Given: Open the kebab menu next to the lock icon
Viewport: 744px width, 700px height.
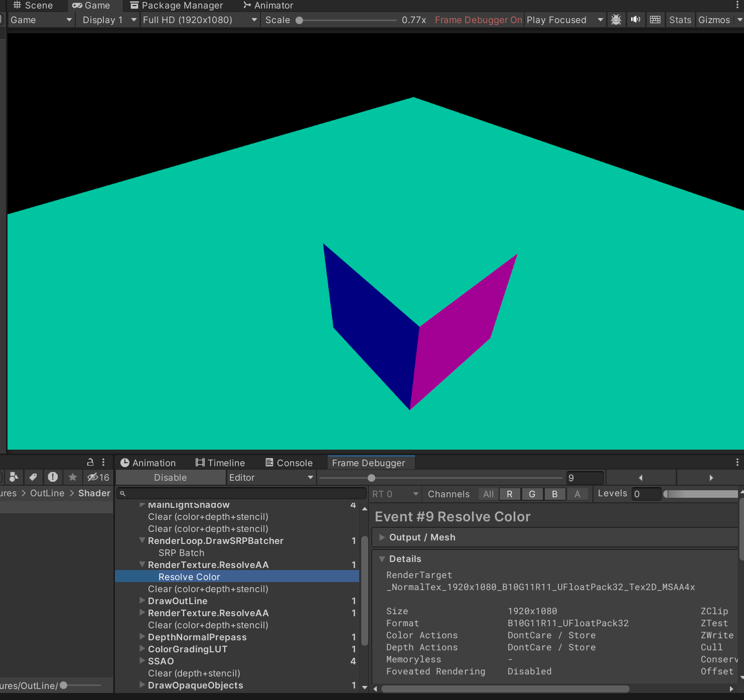Looking at the screenshot, I should click(103, 462).
